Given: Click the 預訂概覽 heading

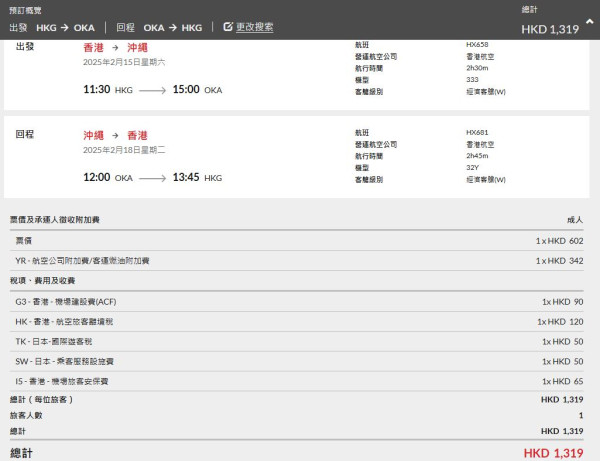Looking at the screenshot, I should (x=25, y=10).
